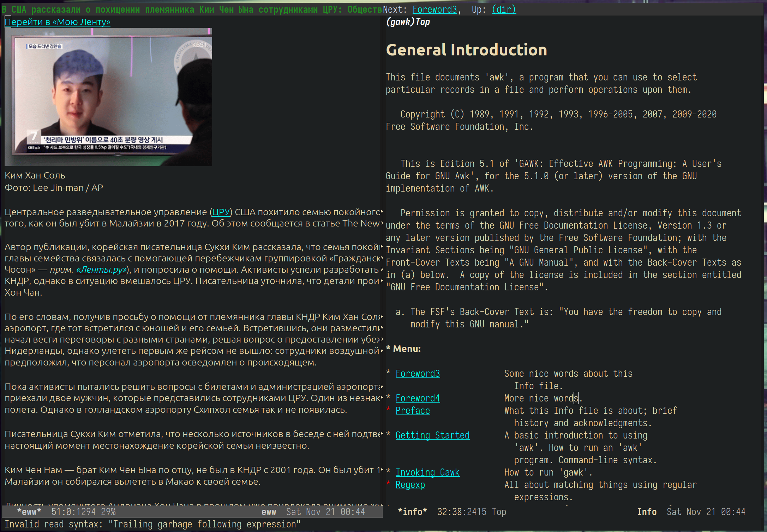Open the Invoking Gawk menu entry
The image size is (767, 532).
[x=427, y=472]
